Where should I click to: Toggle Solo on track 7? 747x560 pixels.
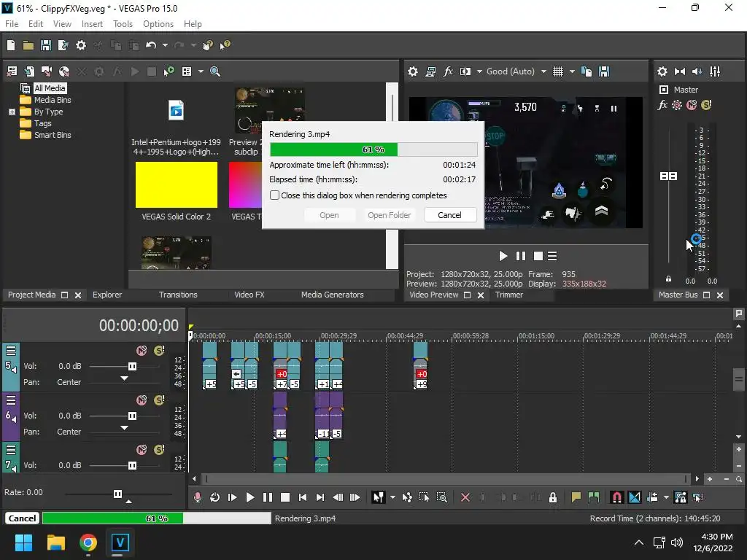click(x=159, y=450)
